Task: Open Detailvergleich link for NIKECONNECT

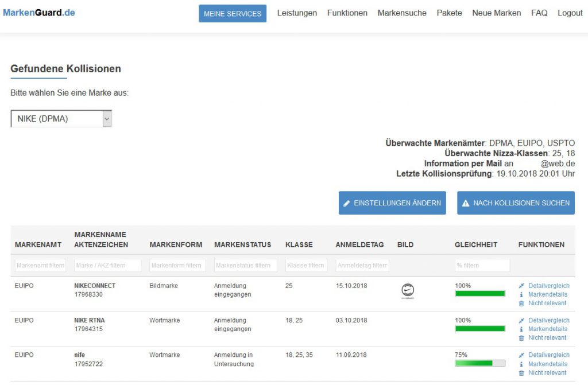Action: 548,286
